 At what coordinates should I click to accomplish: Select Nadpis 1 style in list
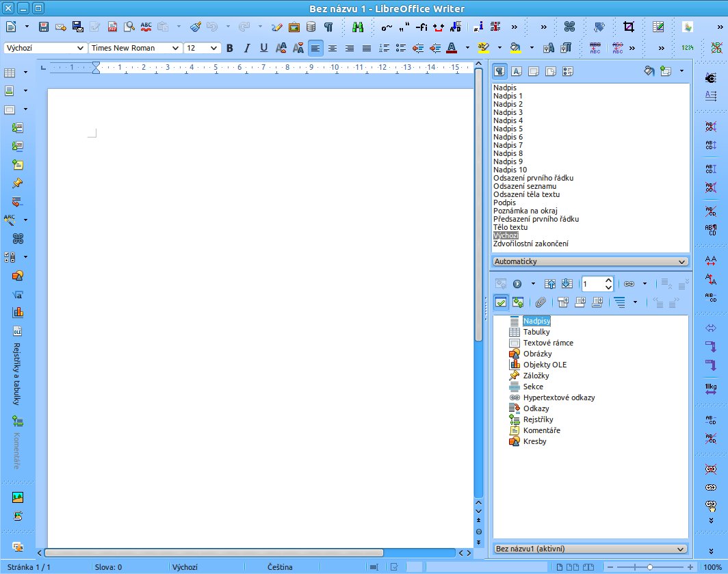[x=508, y=96]
